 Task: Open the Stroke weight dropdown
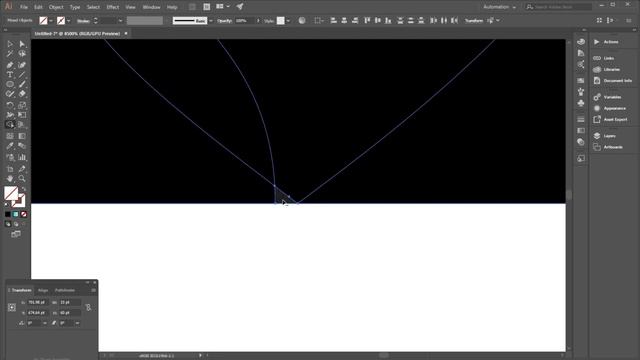click(120, 20)
